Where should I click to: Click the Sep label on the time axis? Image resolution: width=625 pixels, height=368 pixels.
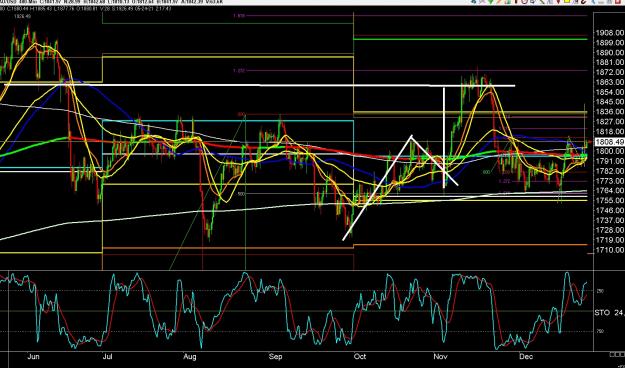tap(276, 356)
